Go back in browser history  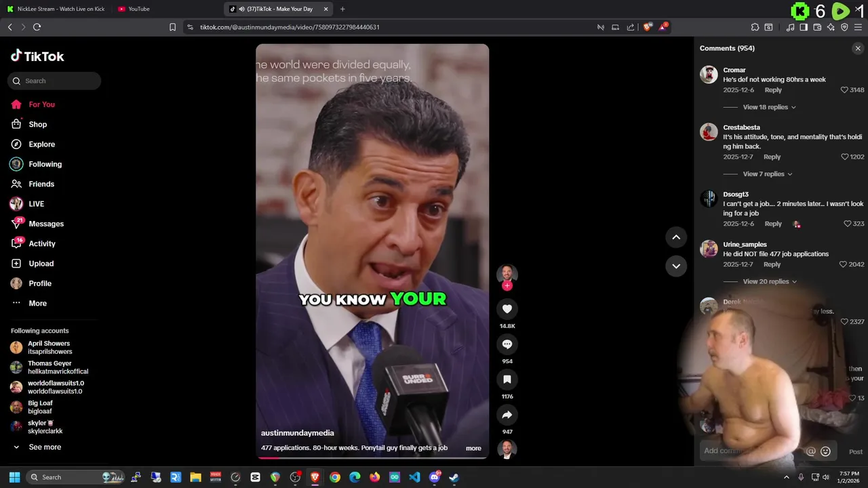point(9,27)
